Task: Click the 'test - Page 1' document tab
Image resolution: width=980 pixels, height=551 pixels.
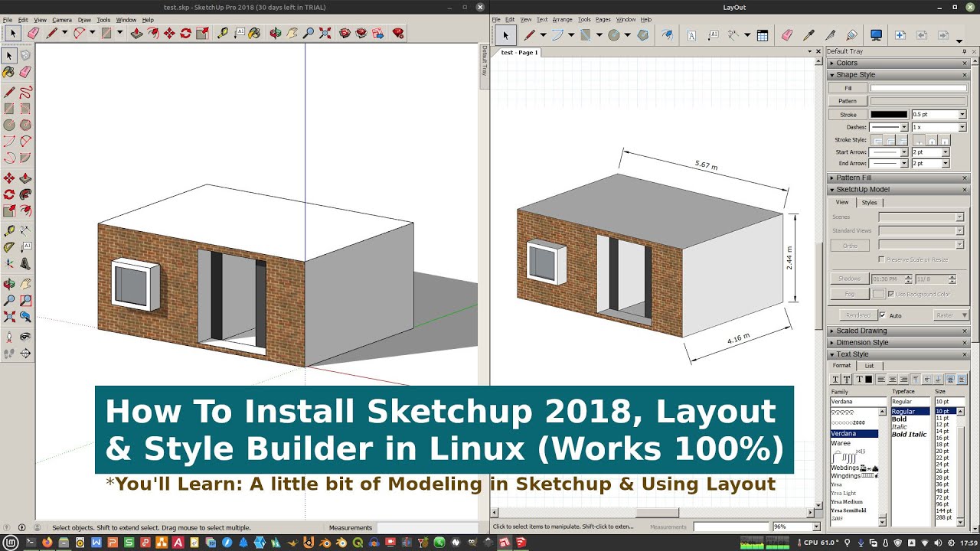Action: (x=520, y=53)
